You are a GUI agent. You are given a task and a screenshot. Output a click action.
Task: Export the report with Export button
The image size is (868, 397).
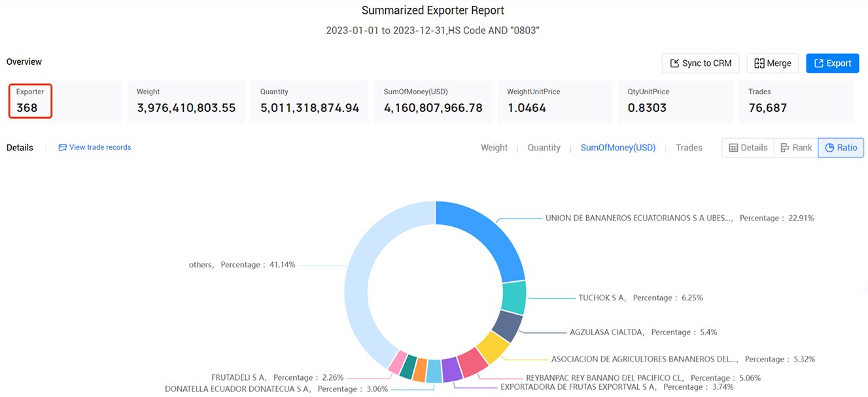832,63
